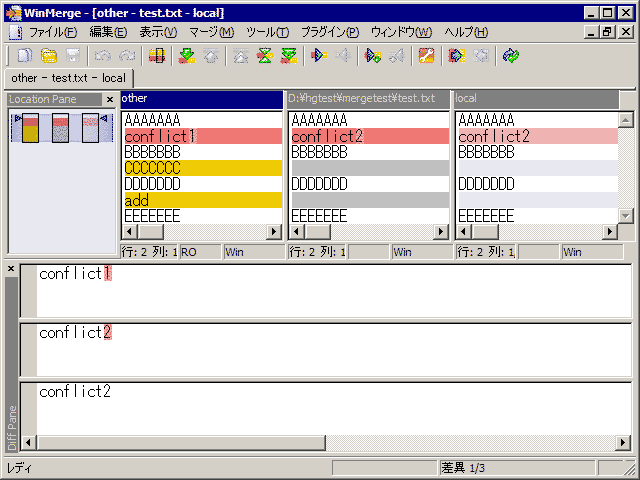Click the '差異 1/3' status bar entry

pos(516,468)
